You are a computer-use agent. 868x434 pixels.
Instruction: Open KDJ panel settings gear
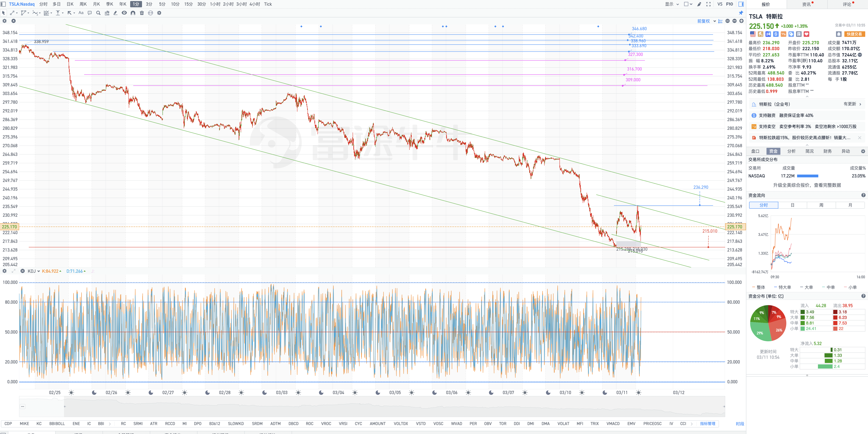(4, 271)
